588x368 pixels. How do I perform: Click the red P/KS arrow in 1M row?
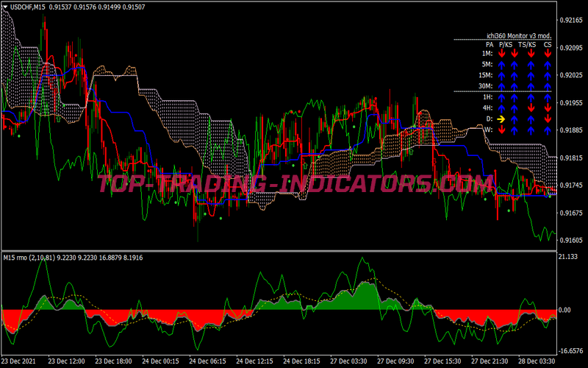pos(514,54)
